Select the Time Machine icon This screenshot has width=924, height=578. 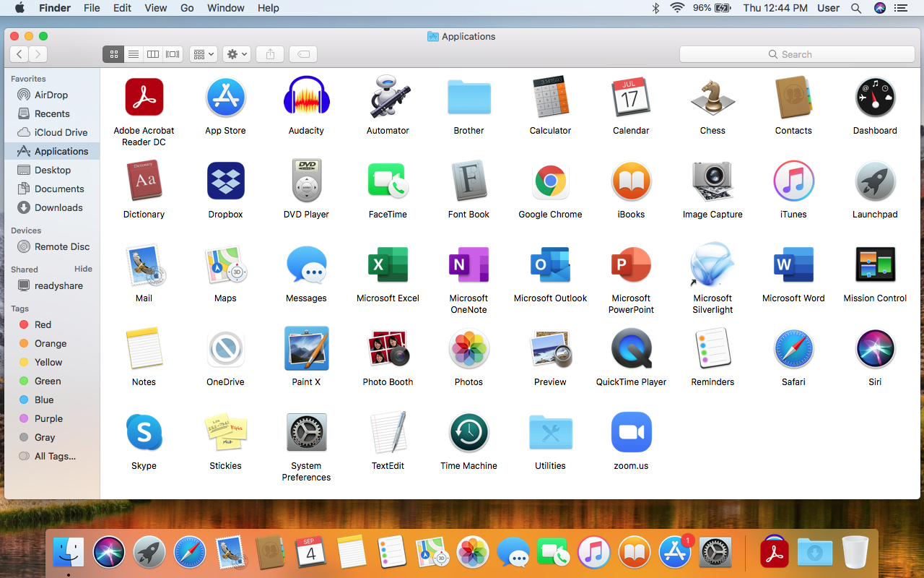468,432
